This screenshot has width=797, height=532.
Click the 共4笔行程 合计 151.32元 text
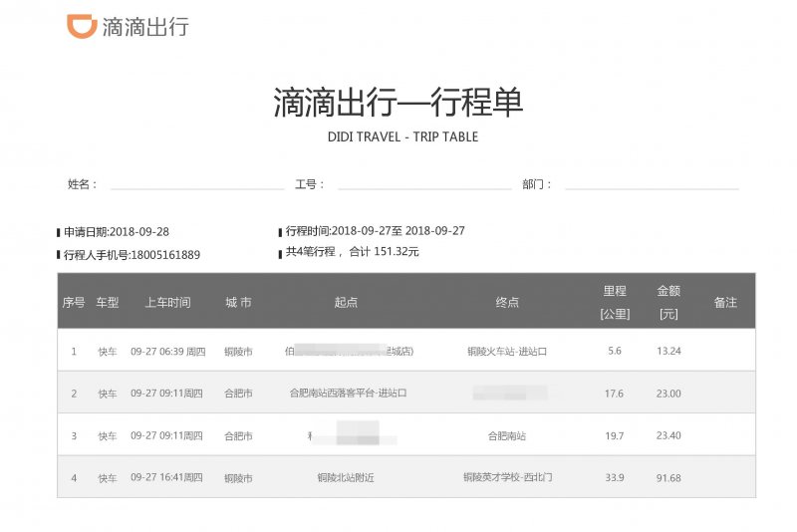click(x=353, y=251)
